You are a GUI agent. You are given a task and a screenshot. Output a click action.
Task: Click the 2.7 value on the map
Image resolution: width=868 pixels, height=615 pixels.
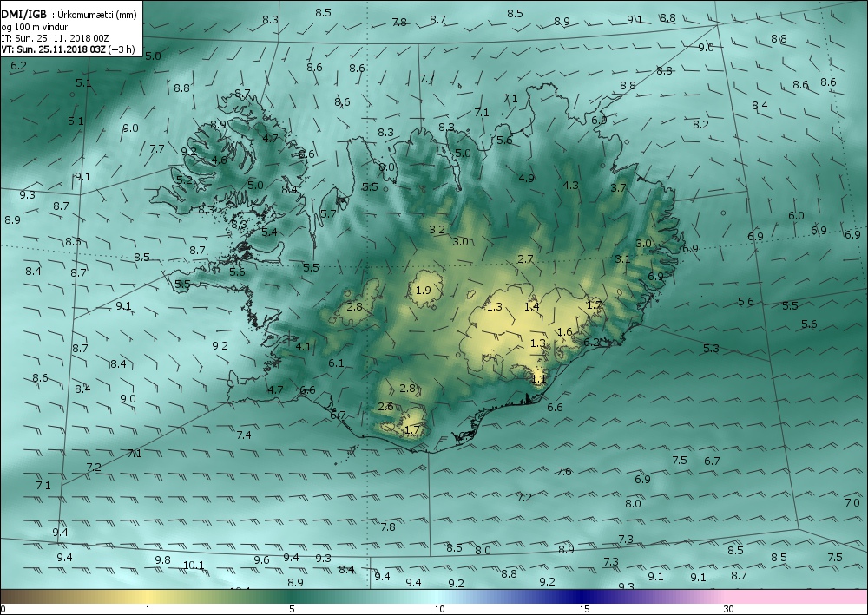click(525, 258)
